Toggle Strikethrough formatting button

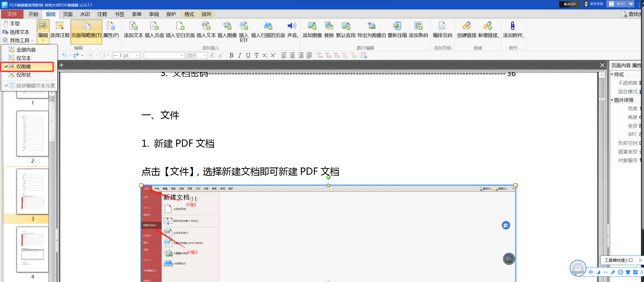[256, 56]
